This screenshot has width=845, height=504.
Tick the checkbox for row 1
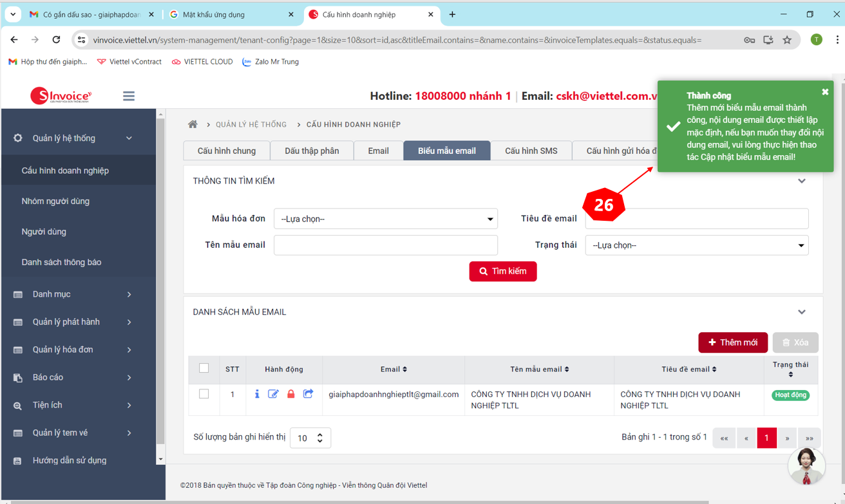204,394
